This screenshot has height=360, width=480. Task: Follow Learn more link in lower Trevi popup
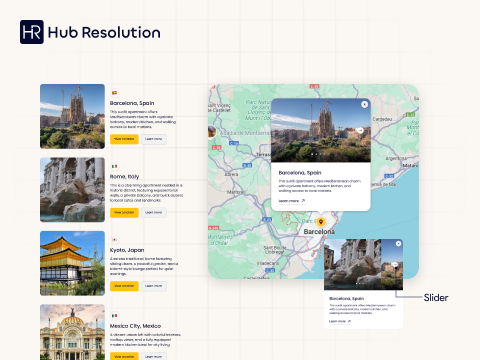(340, 321)
